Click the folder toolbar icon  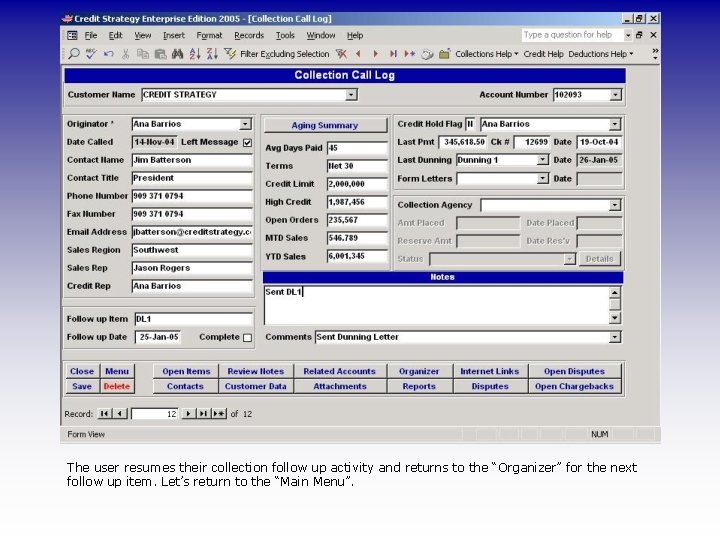(444, 54)
